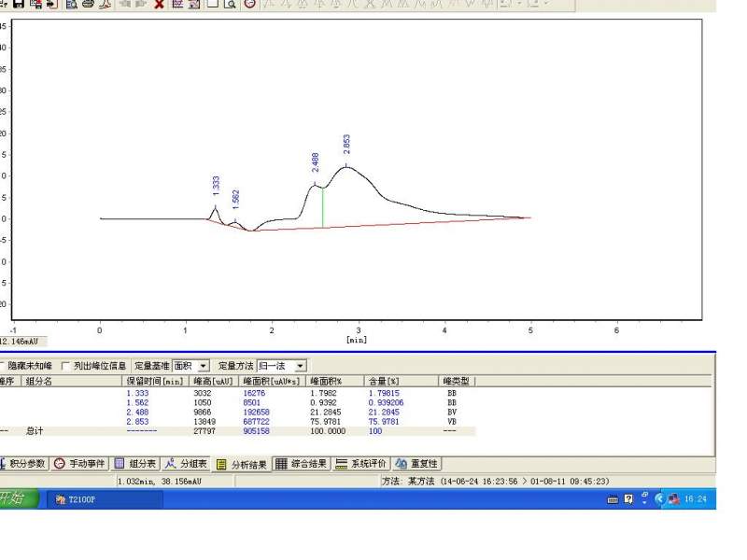Click the blank page toolbar icon
The image size is (747, 560).
pyautogui.click(x=213, y=4)
